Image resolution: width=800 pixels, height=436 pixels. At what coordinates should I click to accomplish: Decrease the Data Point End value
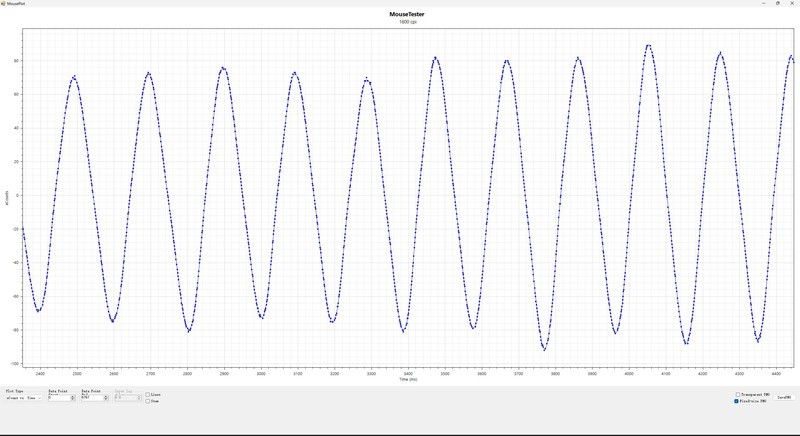[106, 400]
